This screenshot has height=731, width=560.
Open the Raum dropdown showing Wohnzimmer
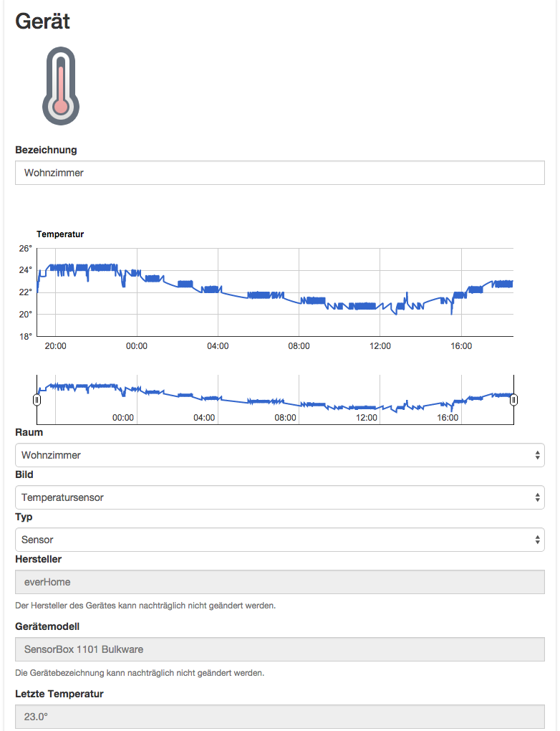click(279, 455)
